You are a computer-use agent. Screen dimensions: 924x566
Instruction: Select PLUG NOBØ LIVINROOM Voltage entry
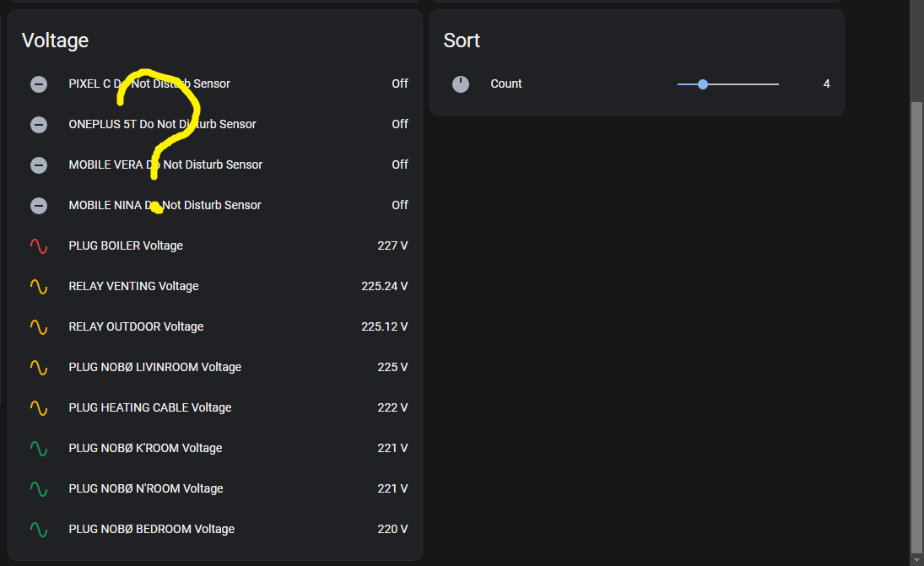tap(154, 367)
